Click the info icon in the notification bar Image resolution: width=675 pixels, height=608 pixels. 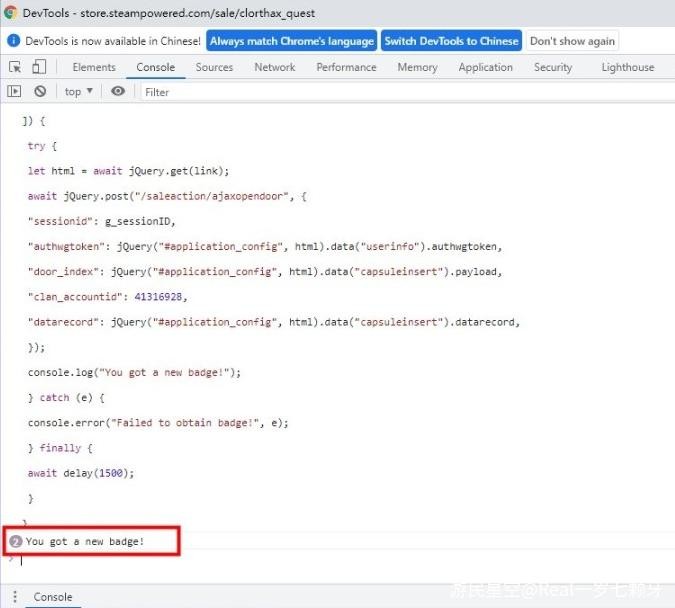(14, 41)
